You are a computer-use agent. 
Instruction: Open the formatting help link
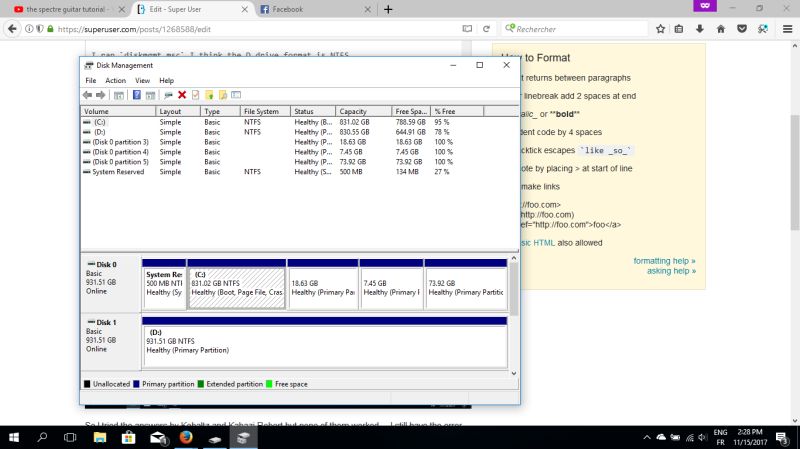pos(664,261)
